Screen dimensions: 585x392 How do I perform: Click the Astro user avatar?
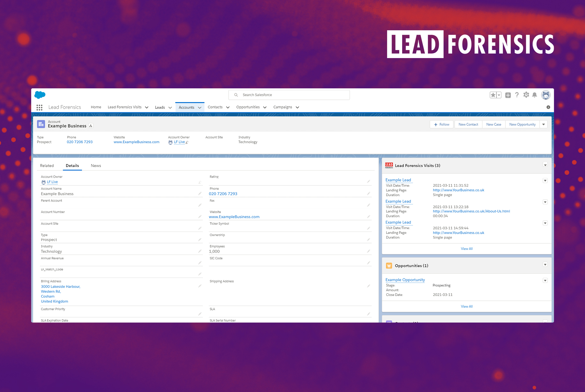pos(546,95)
